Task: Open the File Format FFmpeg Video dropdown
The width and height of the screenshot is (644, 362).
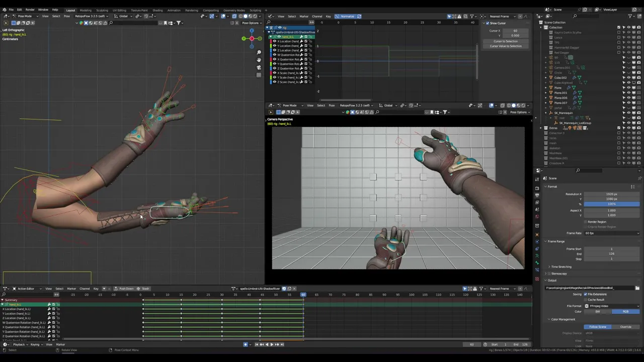Action: [x=611, y=306]
